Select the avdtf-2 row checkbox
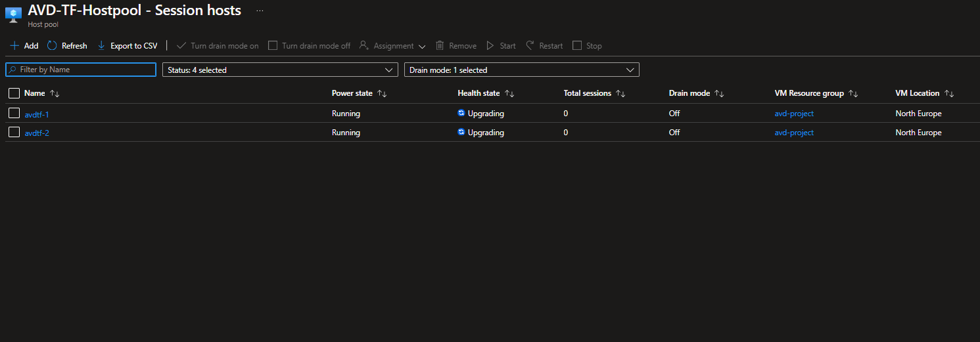The height and width of the screenshot is (342, 980). coord(14,133)
